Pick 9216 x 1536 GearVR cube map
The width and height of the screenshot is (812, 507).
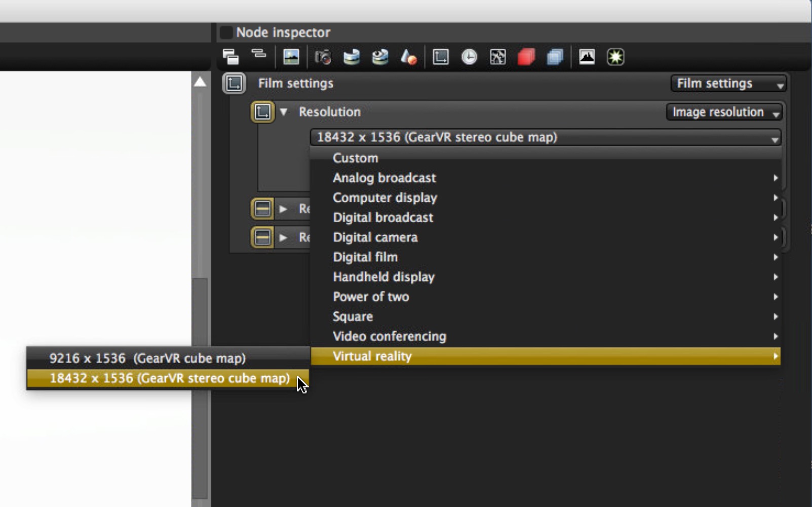coord(168,358)
